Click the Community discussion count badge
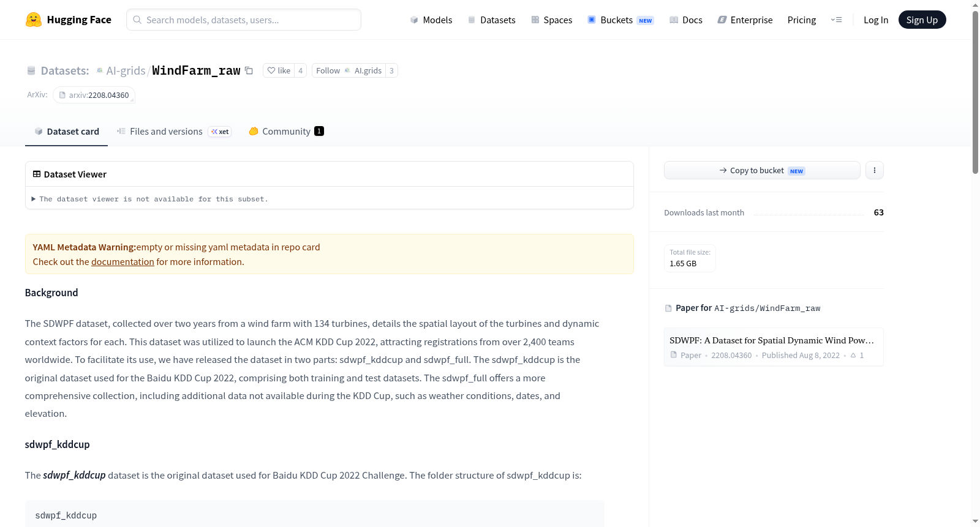Image resolution: width=980 pixels, height=527 pixels. [319, 131]
